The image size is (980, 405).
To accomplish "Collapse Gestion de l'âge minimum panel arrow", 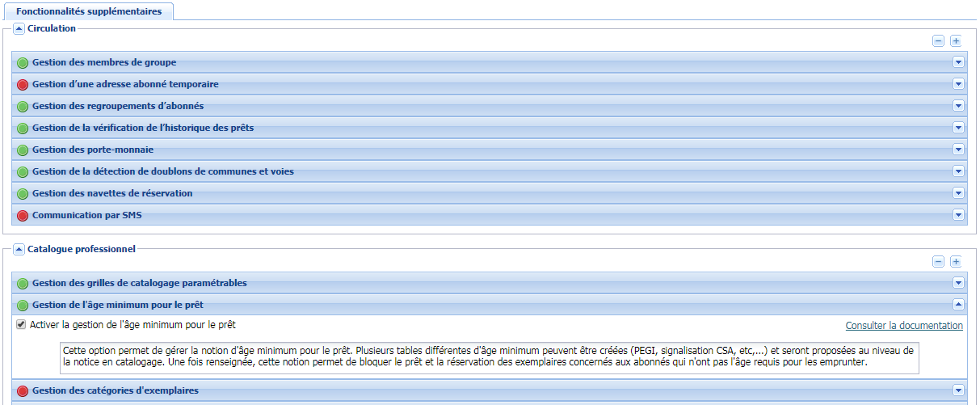I will click(958, 305).
